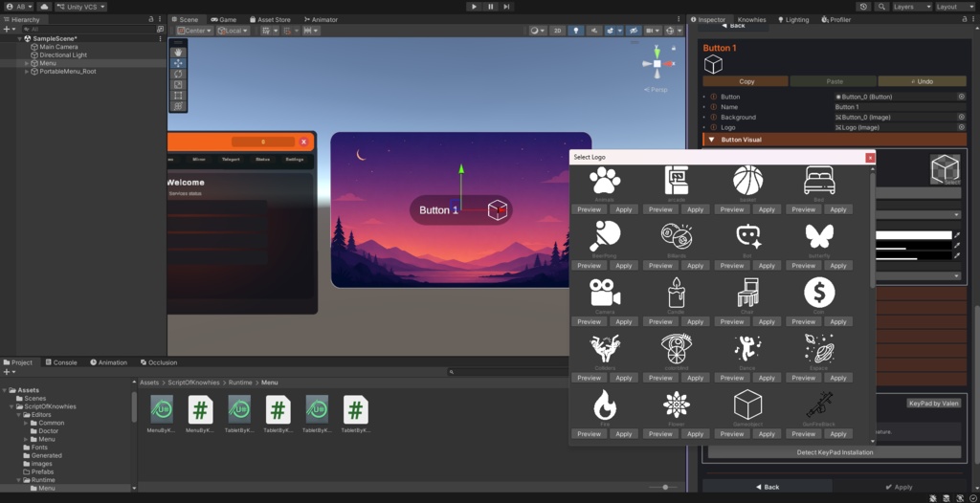Switch to the Knowhies tab
980x503 pixels.
pos(751,19)
